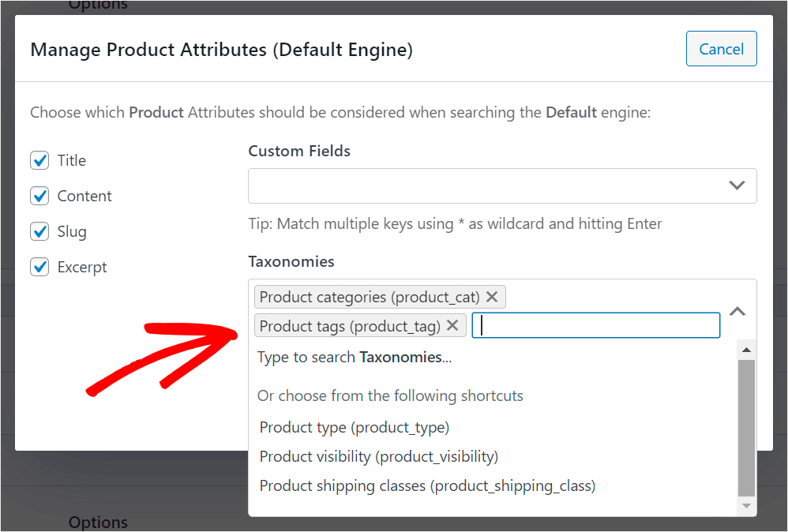Remove Product tags (product_tag) tag

tap(452, 325)
